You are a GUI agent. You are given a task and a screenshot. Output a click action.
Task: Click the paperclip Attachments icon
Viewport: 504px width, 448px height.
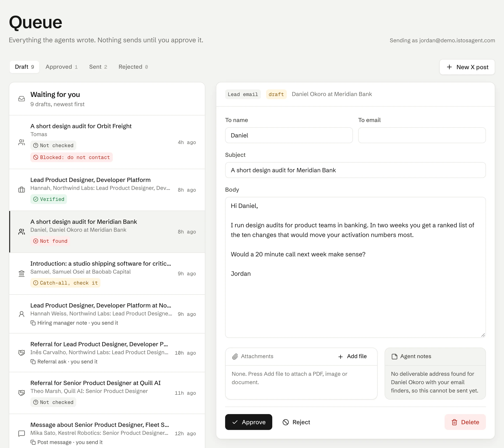click(235, 356)
